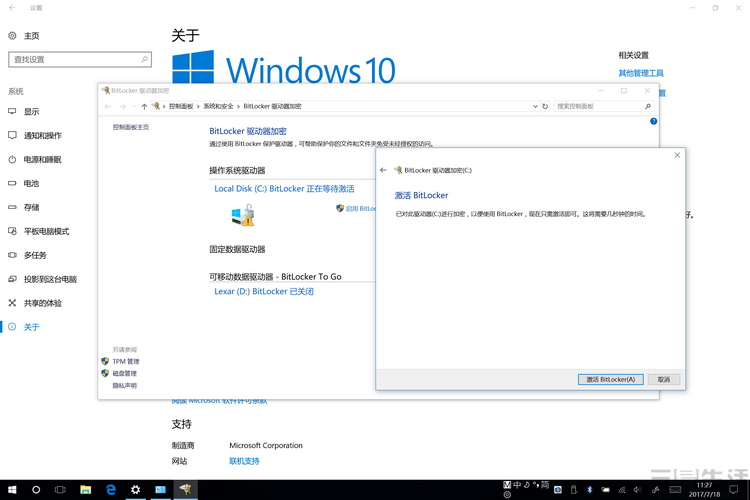Switch to Settings gear on the taskbar
Screen dimensions: 750x500
(x=135, y=489)
